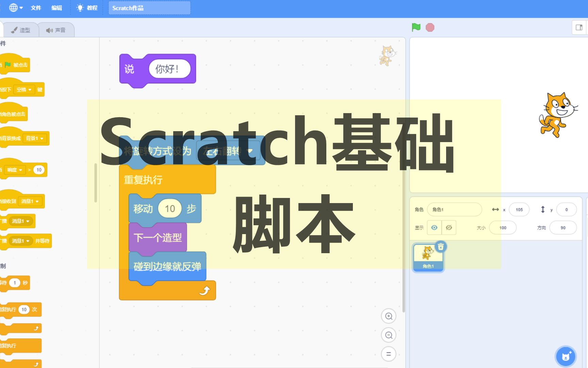Open the 教程 tutorials lightbulb
The width and height of the screenshot is (588, 368).
(x=87, y=8)
